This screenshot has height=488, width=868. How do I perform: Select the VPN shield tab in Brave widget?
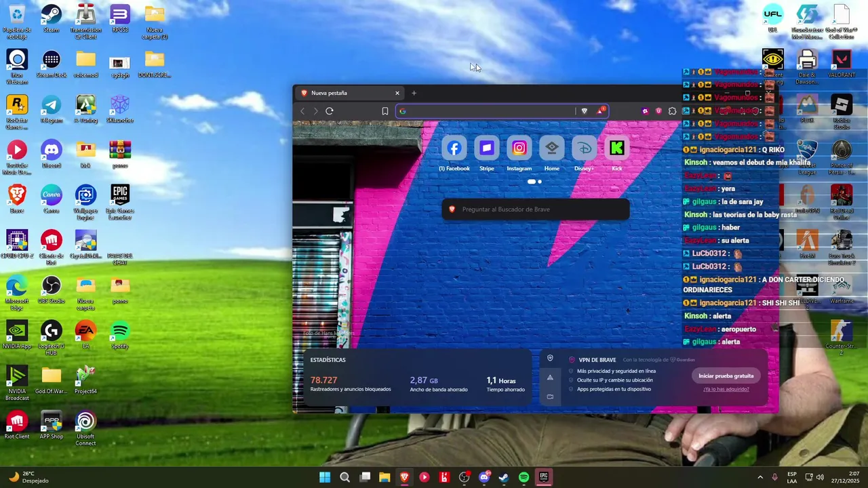550,359
